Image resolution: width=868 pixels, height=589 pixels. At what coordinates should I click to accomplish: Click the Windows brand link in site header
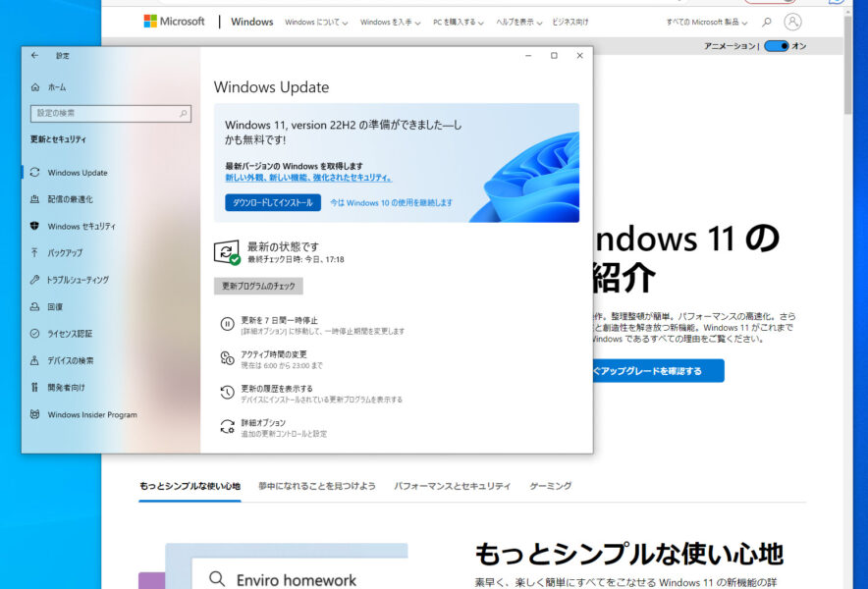252,22
